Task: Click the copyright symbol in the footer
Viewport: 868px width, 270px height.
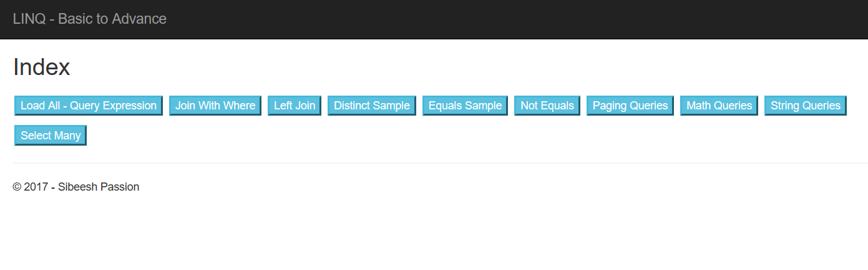Action: [x=17, y=187]
